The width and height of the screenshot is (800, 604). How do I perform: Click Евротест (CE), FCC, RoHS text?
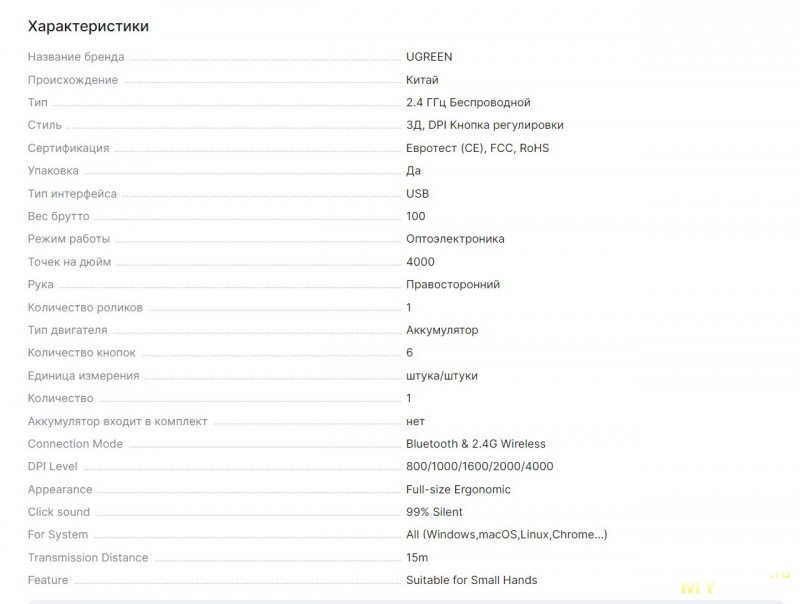point(477,148)
